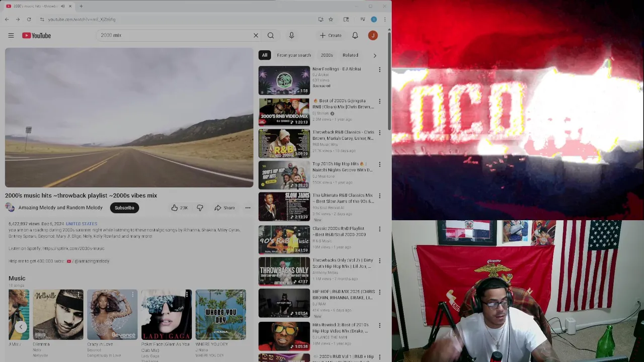Screen dimensions: 644x362
Task: Select From your search chip
Action: click(x=294, y=55)
